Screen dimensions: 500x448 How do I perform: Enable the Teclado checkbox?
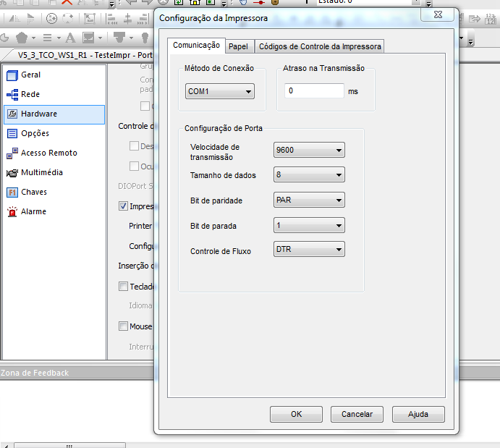pyautogui.click(x=122, y=286)
